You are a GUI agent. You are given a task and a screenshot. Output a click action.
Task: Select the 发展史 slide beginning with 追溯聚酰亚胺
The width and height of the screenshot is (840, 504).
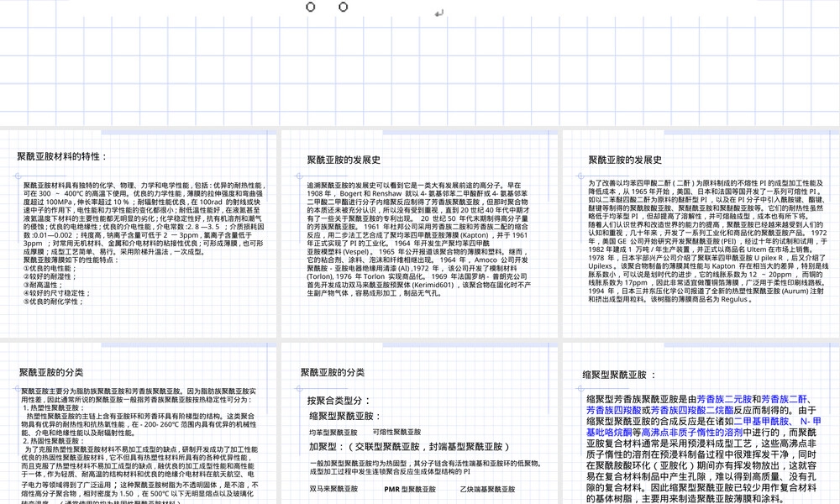419,234
